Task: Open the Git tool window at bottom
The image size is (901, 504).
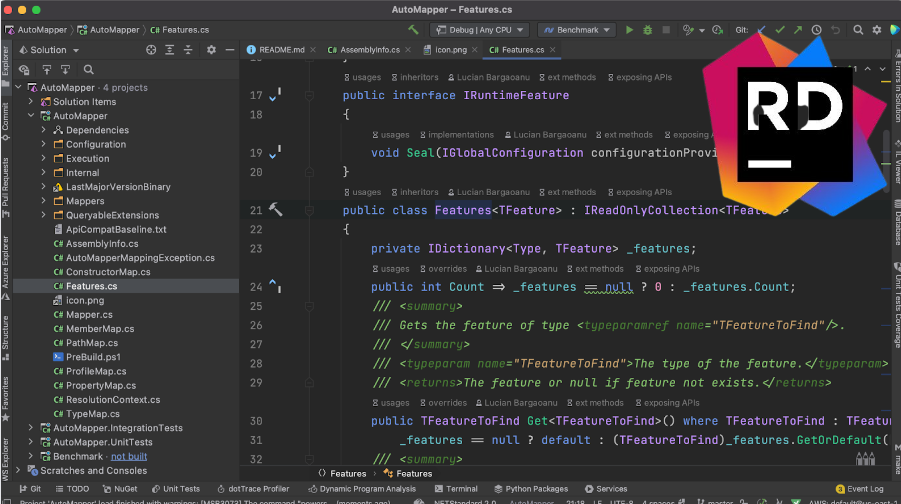Action: point(30,489)
